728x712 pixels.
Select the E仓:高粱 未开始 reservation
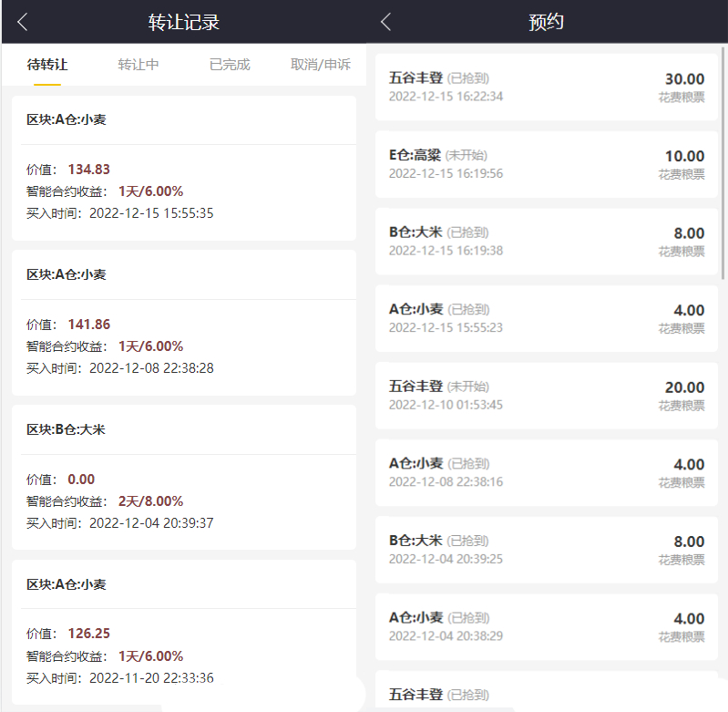(547, 164)
